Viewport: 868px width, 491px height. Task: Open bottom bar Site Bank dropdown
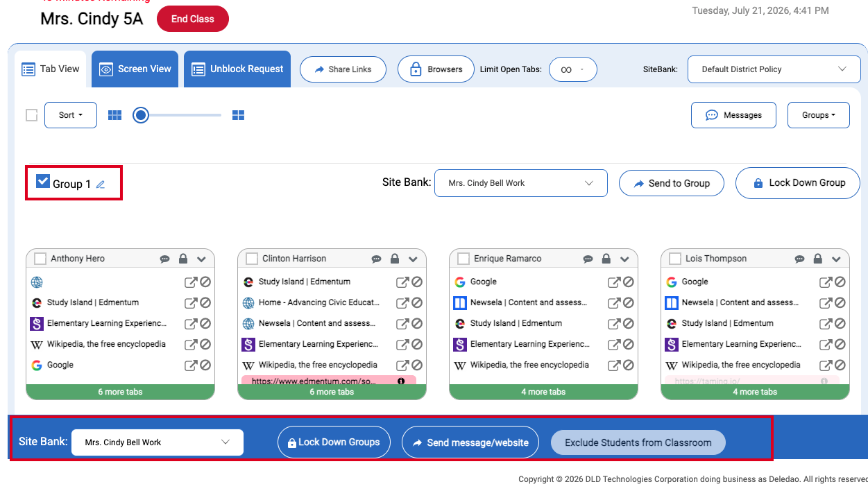(158, 442)
